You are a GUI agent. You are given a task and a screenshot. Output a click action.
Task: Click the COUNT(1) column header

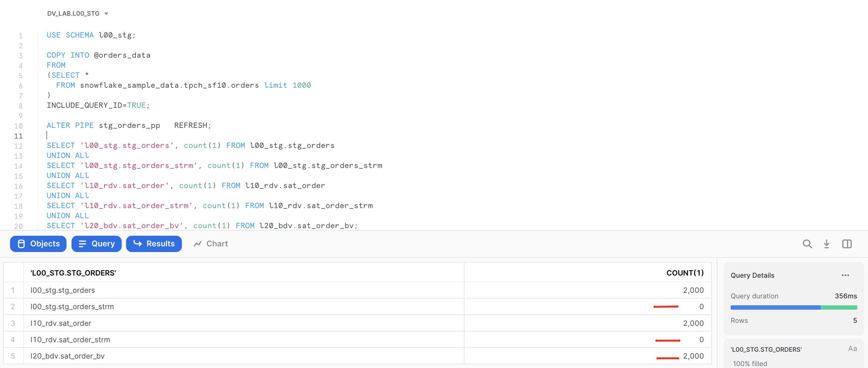click(x=685, y=273)
